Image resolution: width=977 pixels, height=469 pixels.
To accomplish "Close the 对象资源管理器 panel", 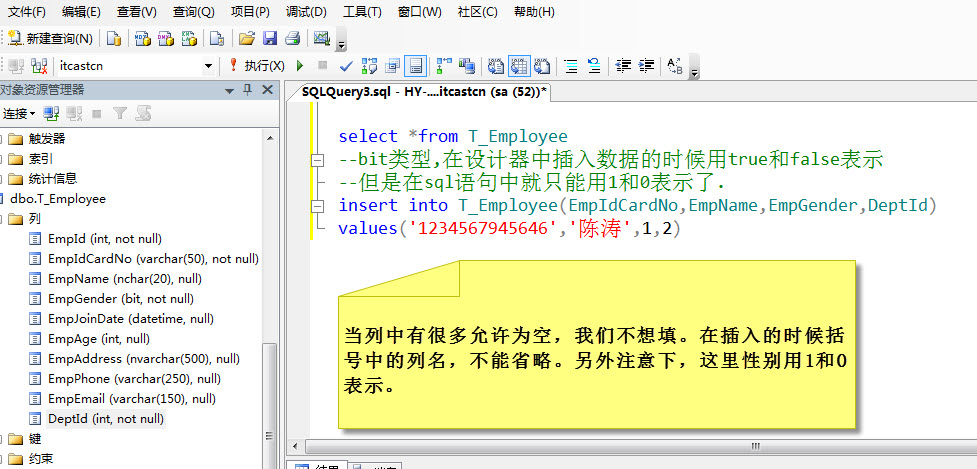I will pos(267,90).
